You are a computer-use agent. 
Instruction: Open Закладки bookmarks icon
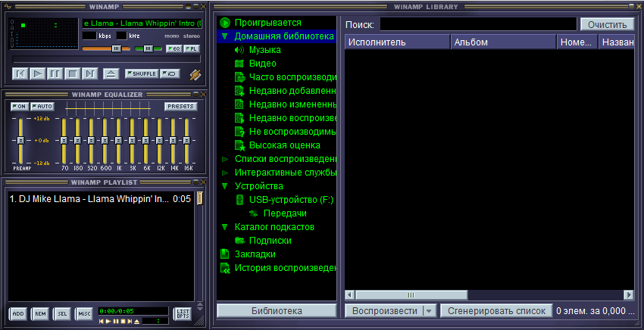pos(225,254)
